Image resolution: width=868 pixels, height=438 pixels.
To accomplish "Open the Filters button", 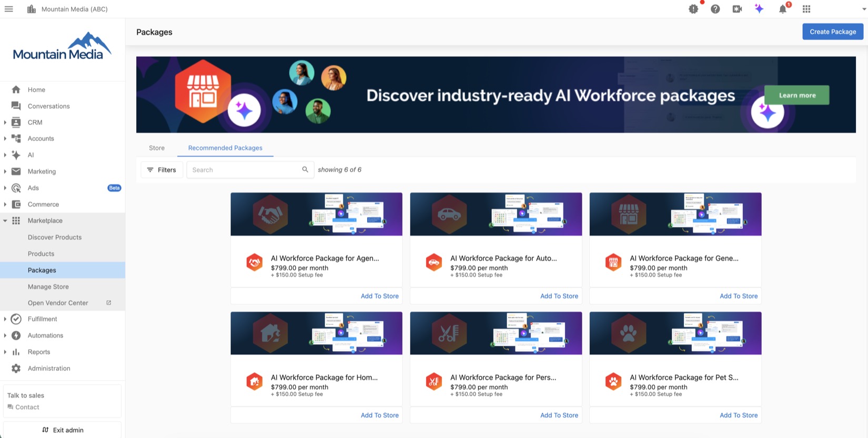I will tap(162, 170).
